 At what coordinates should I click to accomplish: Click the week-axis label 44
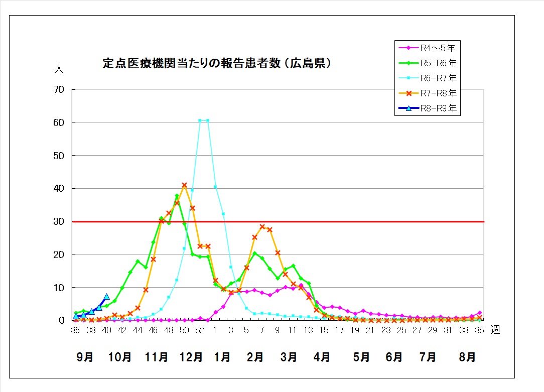pyautogui.click(x=138, y=330)
